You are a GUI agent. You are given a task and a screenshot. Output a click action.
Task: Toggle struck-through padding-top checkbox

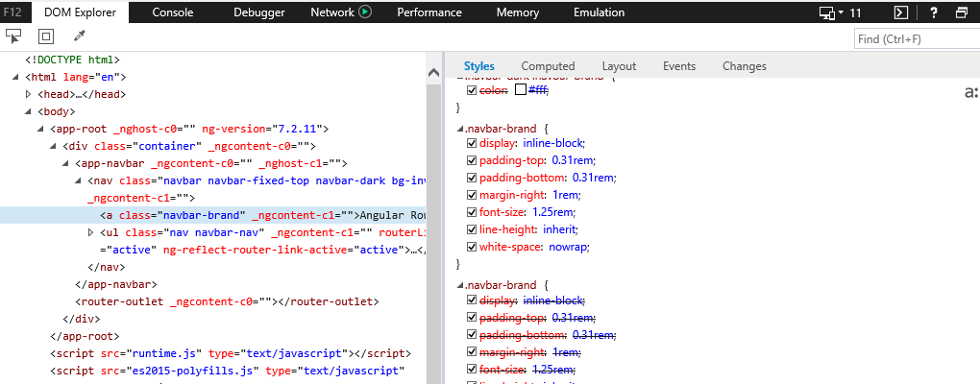472,318
